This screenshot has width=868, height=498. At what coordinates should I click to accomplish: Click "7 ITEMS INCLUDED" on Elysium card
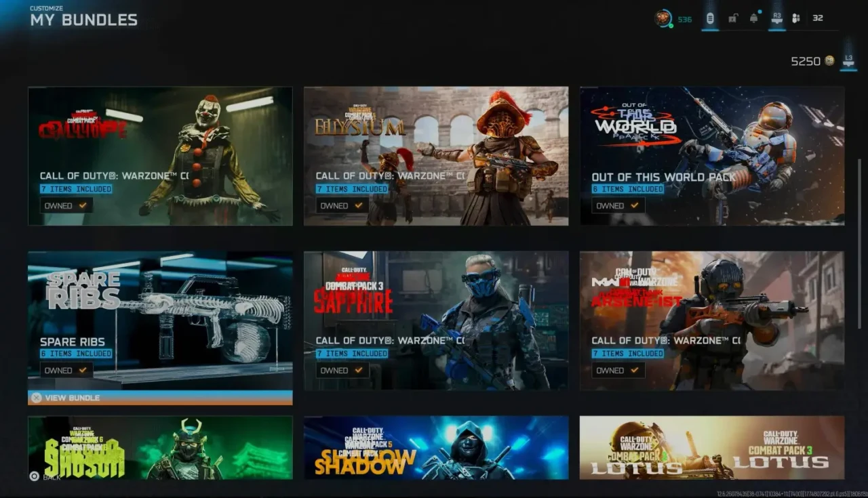click(x=352, y=189)
